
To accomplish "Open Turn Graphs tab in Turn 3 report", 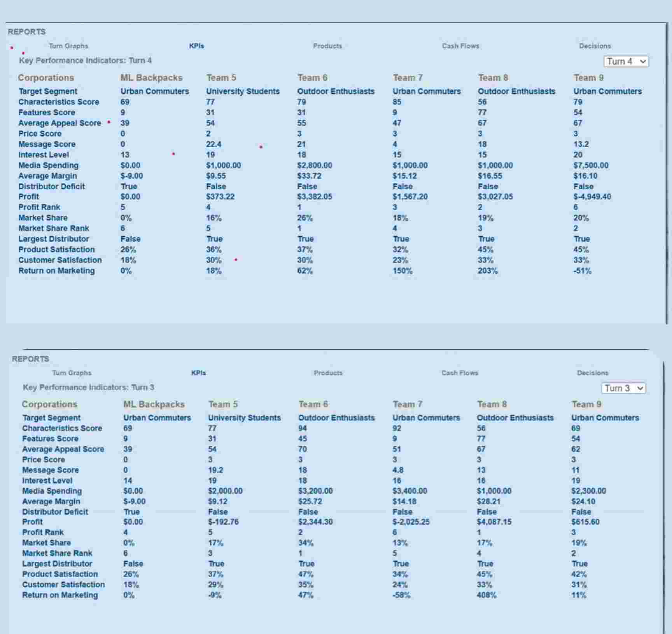I will click(x=72, y=373).
